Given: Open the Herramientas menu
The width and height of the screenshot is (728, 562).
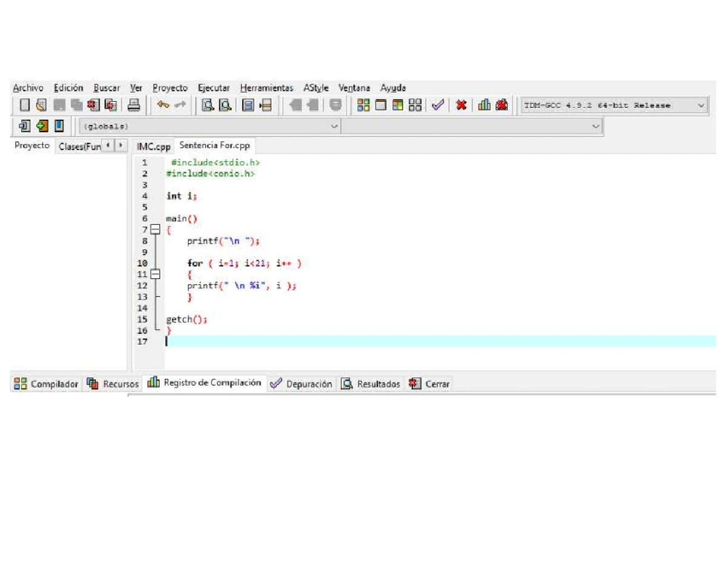Looking at the screenshot, I should 266,88.
